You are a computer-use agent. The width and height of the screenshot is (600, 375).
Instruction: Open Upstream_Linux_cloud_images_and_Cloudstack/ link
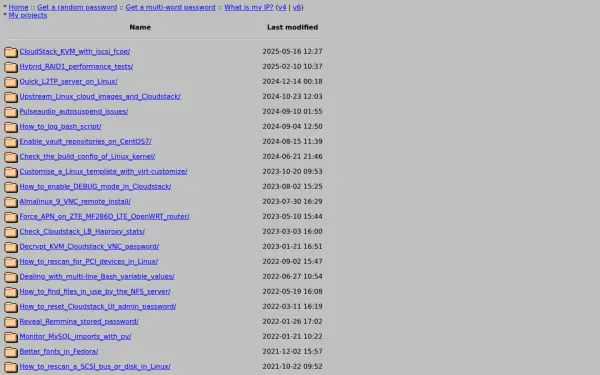100,96
